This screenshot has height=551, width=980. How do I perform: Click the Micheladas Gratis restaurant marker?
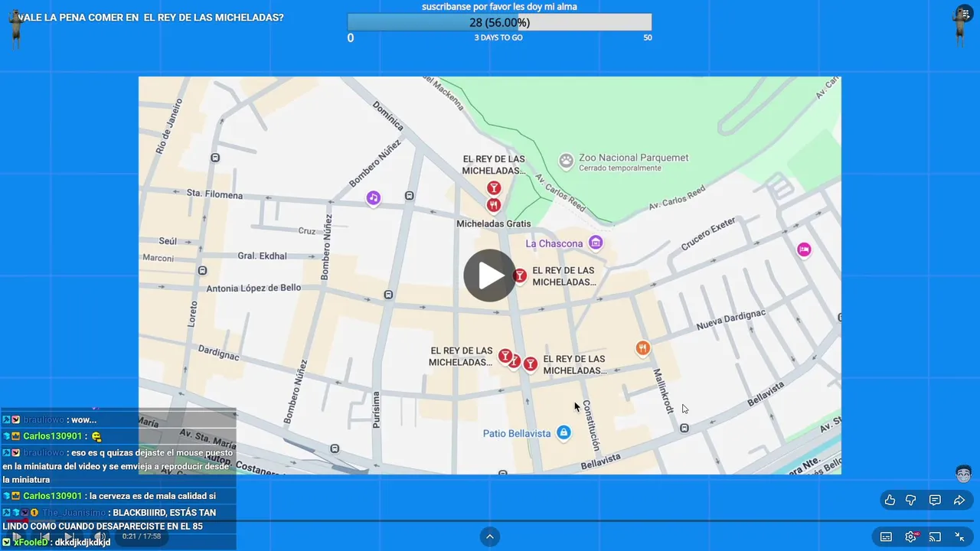point(494,205)
